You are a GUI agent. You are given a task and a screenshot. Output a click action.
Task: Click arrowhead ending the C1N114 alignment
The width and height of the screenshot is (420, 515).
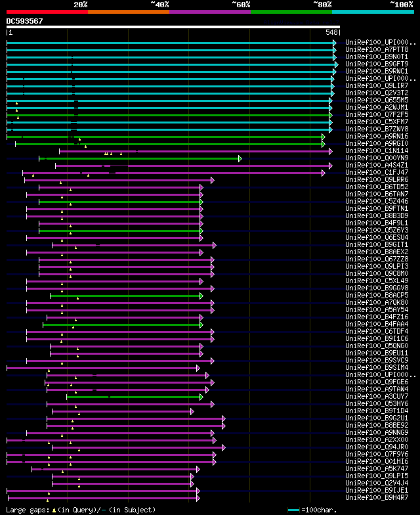tap(331, 151)
